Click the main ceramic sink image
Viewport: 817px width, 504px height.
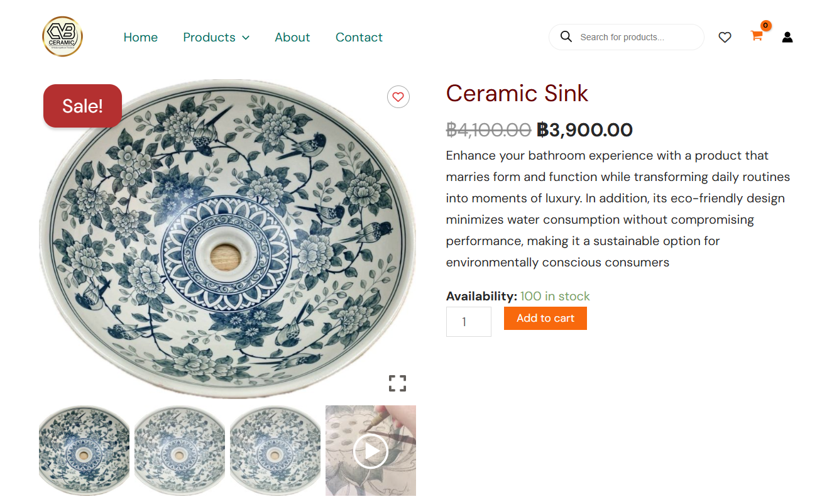coord(228,251)
